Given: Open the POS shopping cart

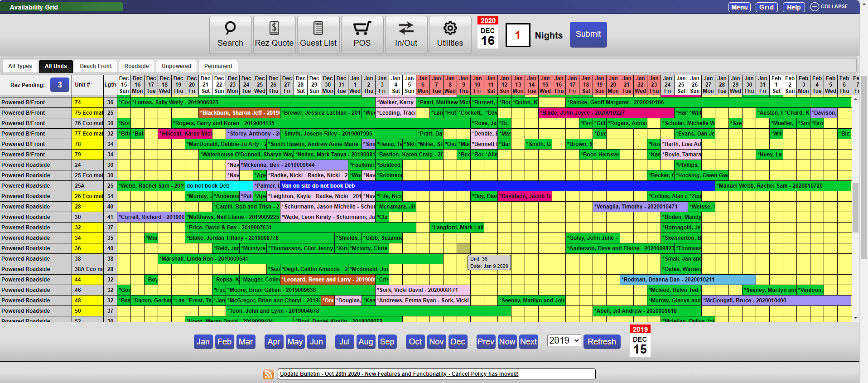Looking at the screenshot, I should [362, 35].
